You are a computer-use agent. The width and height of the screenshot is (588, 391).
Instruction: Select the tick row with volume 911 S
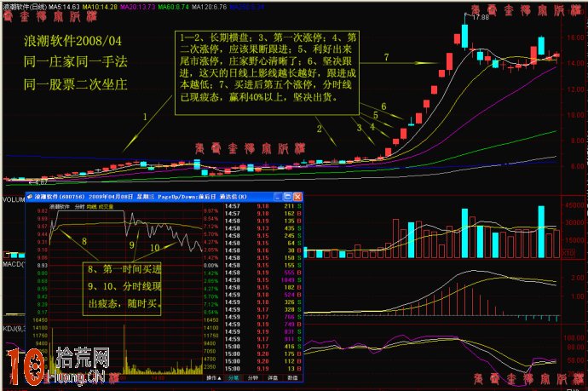click(x=262, y=339)
